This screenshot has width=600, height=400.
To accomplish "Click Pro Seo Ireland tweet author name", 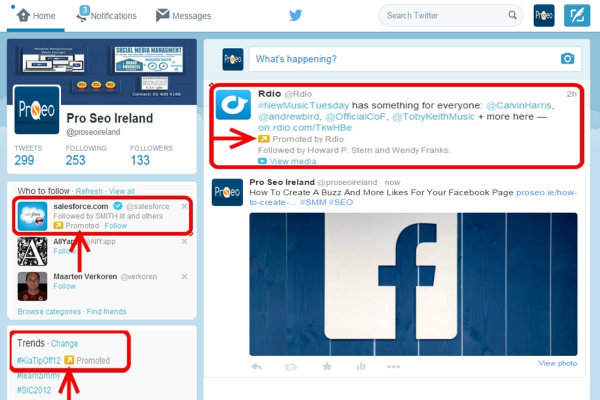I will (282, 182).
